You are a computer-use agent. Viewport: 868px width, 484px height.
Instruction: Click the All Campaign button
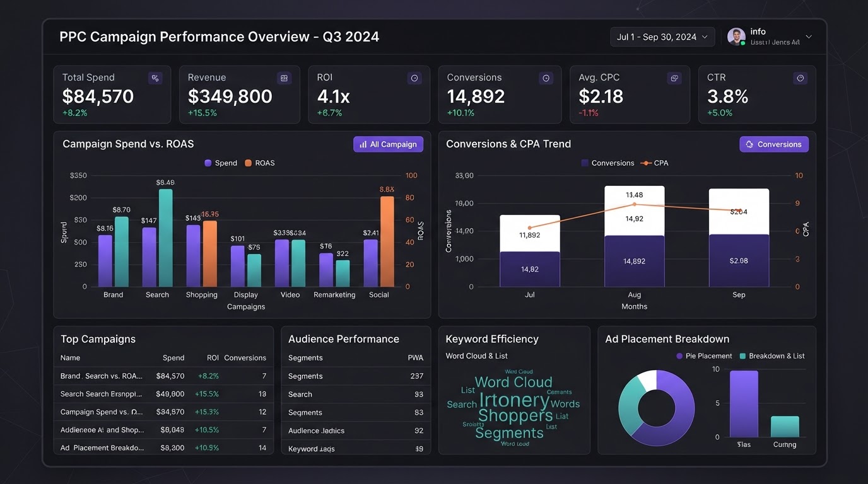388,144
